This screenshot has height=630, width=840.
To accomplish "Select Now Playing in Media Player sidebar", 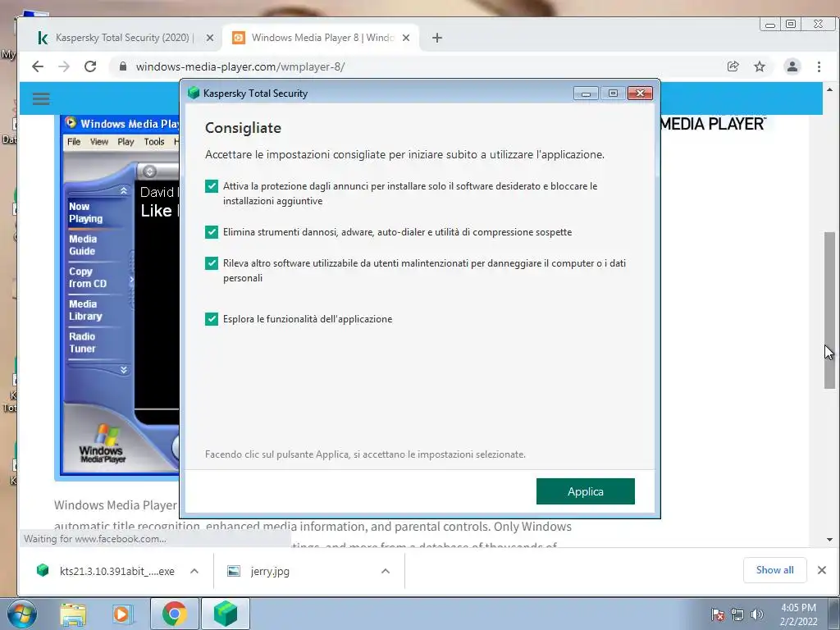I will pos(85,212).
